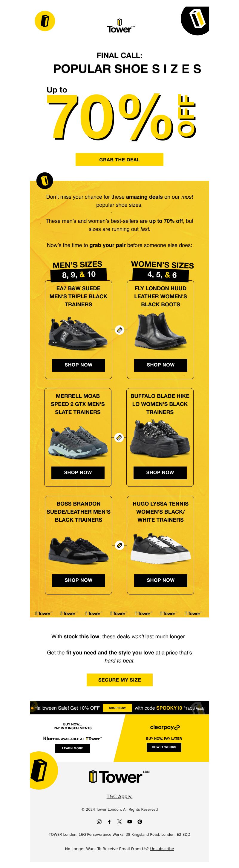Screen dimensions: 239x868
Task: Click the yellow circle Tower icon top left
Action: tap(45, 21)
